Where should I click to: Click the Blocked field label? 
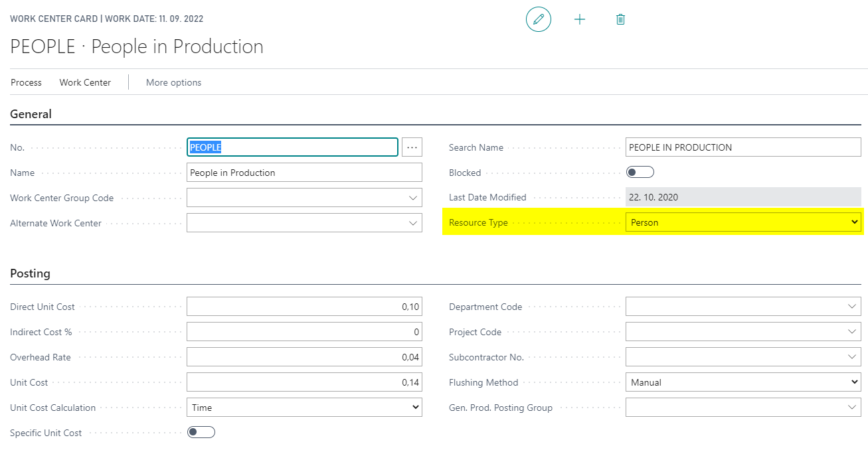click(465, 173)
